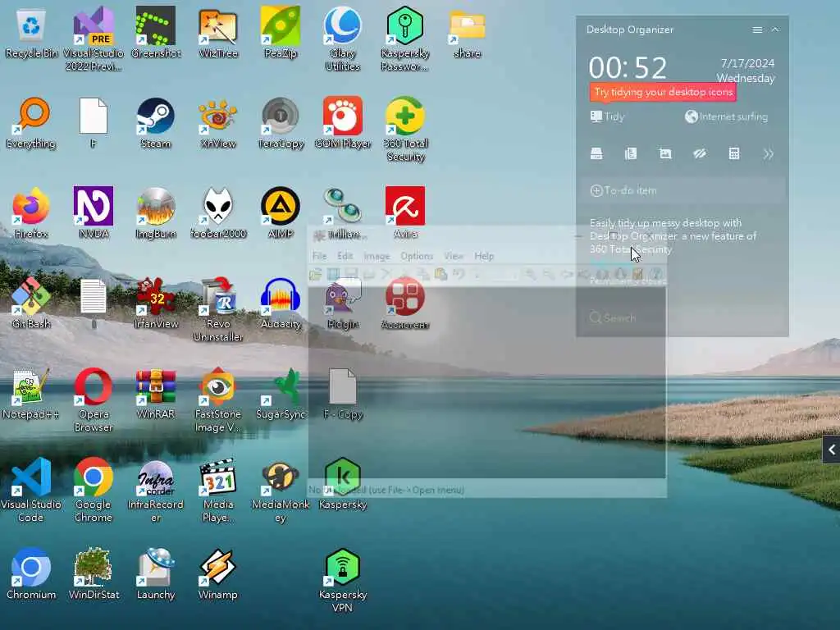Click the drive icon in organizer toolbar
This screenshot has height=630, width=840.
point(596,154)
